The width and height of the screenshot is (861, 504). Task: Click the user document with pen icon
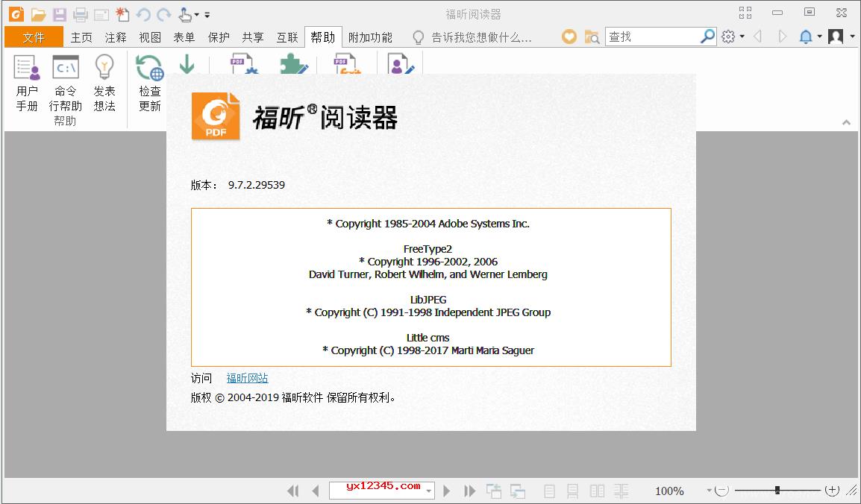401,63
